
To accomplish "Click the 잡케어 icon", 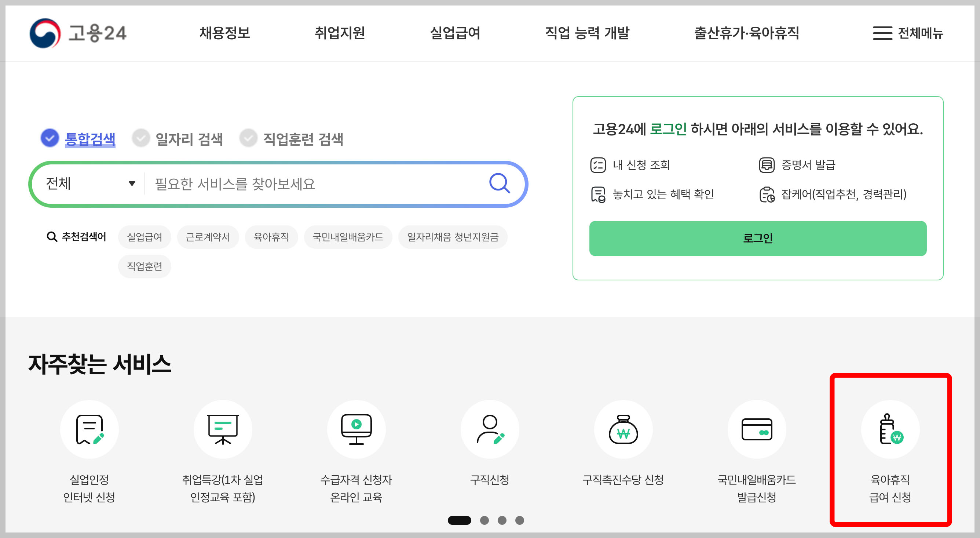I will click(767, 195).
